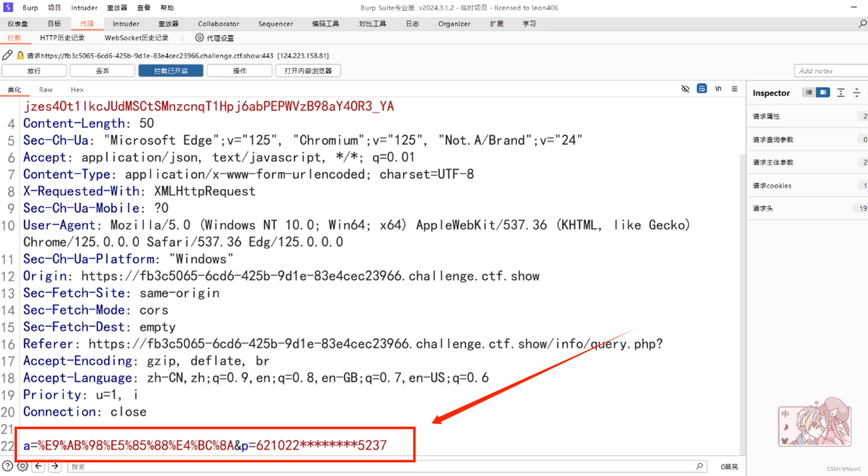The image size is (868, 476).
Task: Open the settings gear at the bottom left
Action: pyautogui.click(x=22, y=466)
